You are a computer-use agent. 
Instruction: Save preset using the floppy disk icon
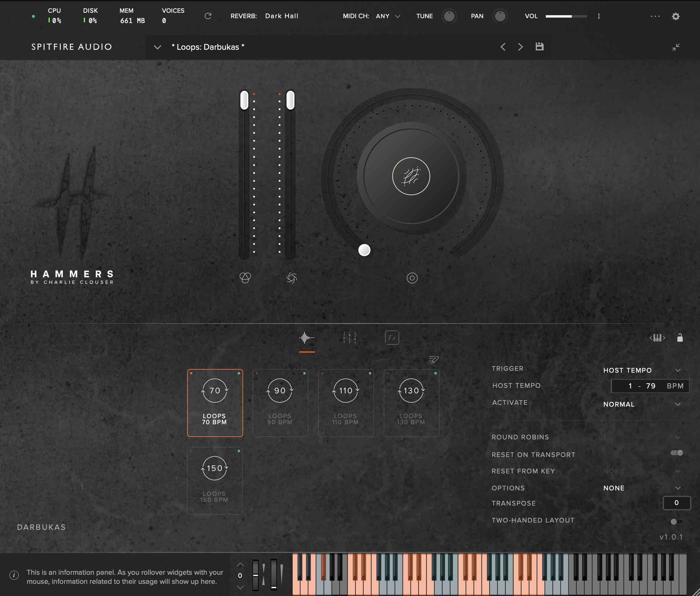(539, 47)
